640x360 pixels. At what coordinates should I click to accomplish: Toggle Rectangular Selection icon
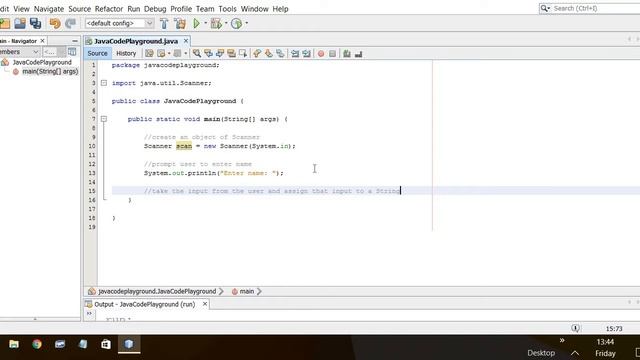(243, 53)
